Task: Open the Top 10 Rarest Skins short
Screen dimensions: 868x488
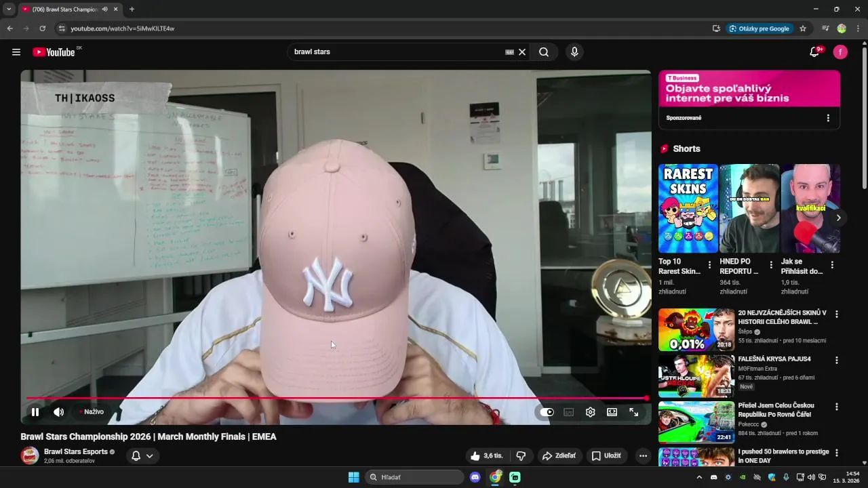Action: point(688,209)
